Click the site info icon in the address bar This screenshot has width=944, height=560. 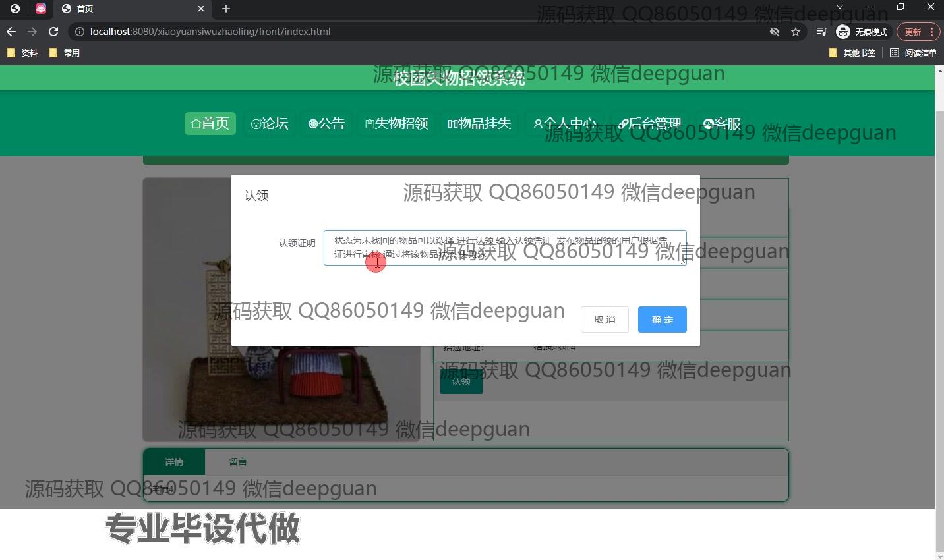tap(78, 31)
